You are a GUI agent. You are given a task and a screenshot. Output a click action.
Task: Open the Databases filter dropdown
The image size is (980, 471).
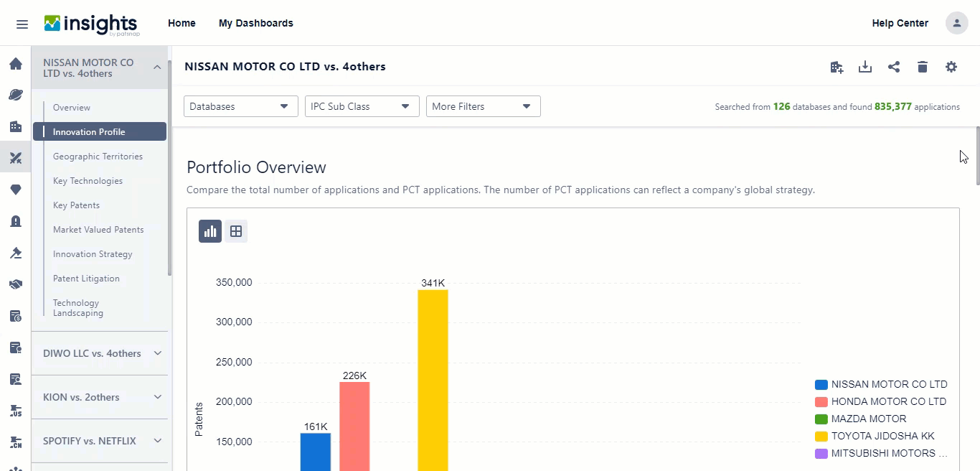tap(240, 106)
